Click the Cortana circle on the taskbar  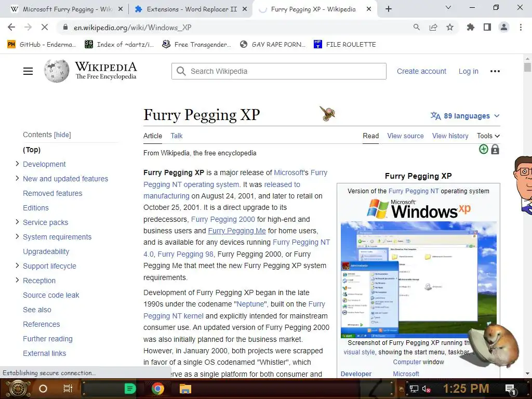(x=43, y=389)
